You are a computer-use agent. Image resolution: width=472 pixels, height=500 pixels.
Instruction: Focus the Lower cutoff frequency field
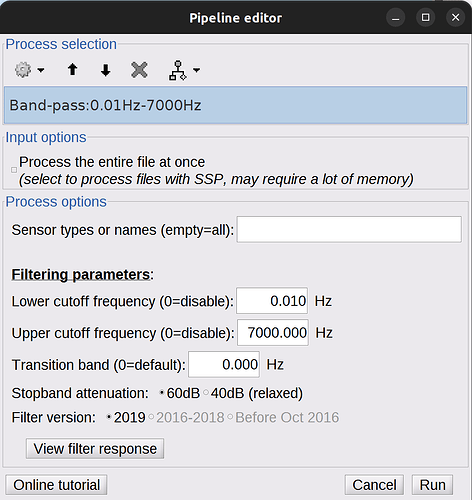tap(272, 301)
